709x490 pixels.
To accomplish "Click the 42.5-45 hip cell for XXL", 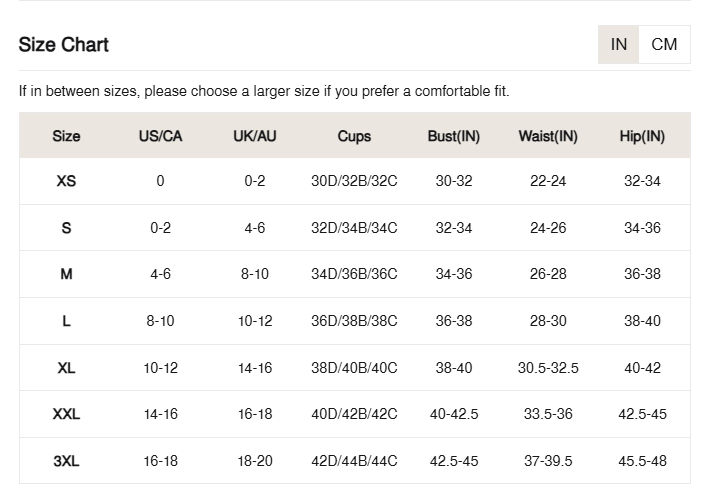I will [642, 414].
